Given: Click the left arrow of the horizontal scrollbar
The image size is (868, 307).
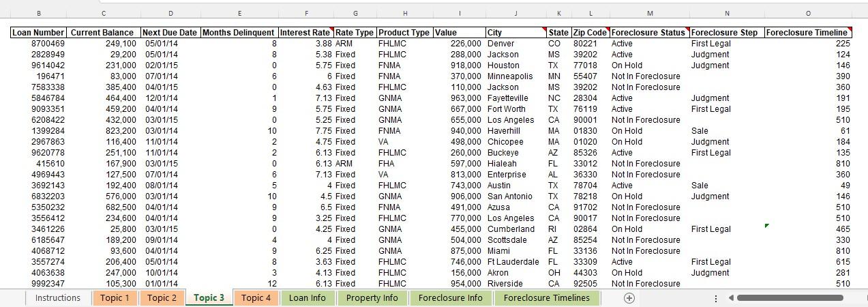Looking at the screenshot, I should click(731, 298).
